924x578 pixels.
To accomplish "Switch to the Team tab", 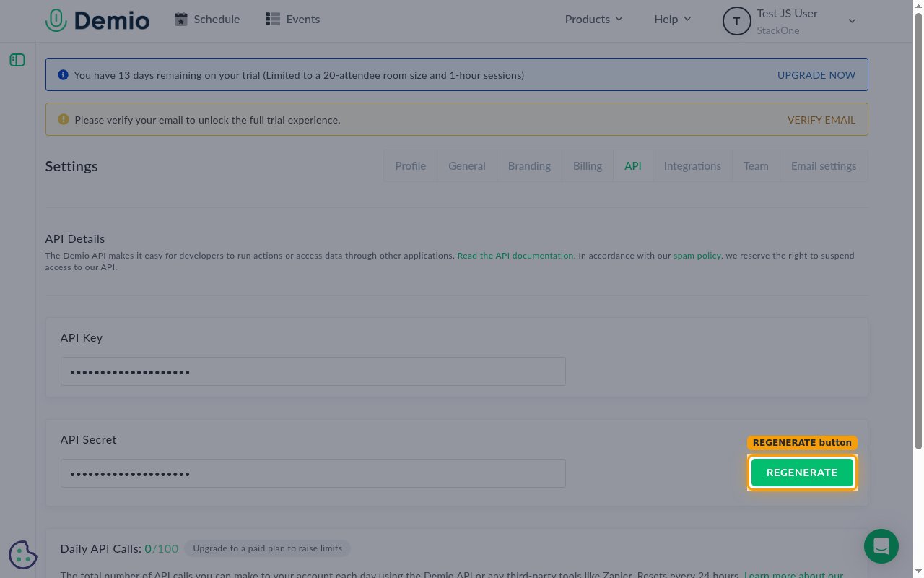I will point(756,166).
